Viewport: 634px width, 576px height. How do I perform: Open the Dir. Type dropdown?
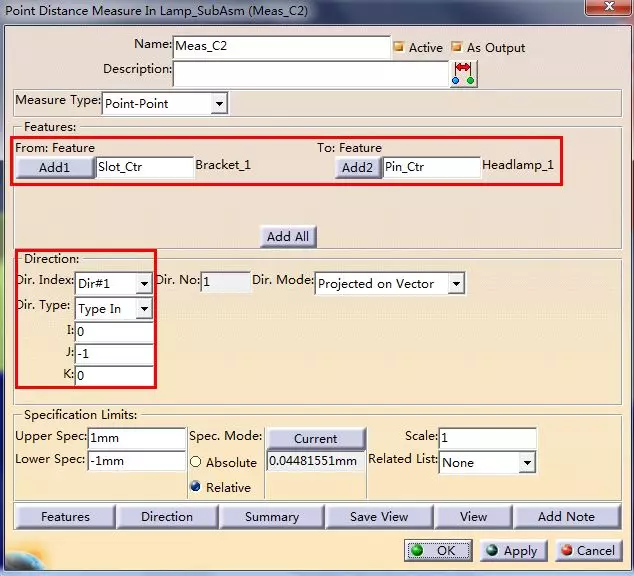tap(144, 309)
